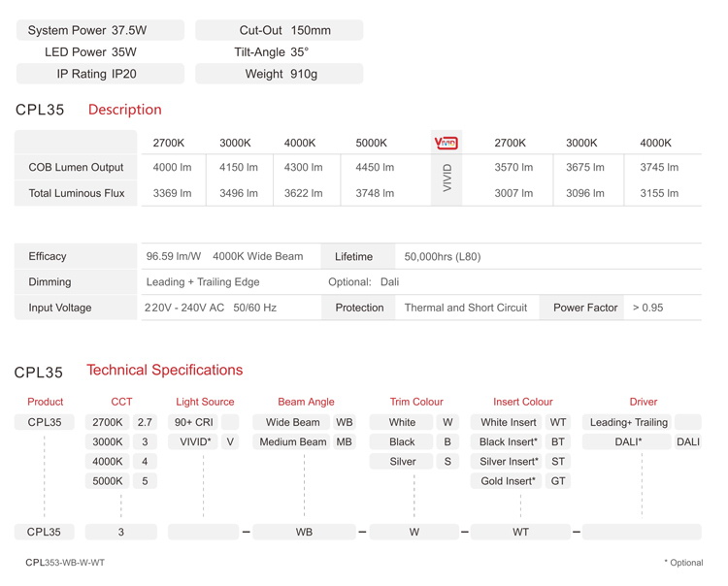
Task: Click the VIVID logo icon
Action: tap(446, 143)
